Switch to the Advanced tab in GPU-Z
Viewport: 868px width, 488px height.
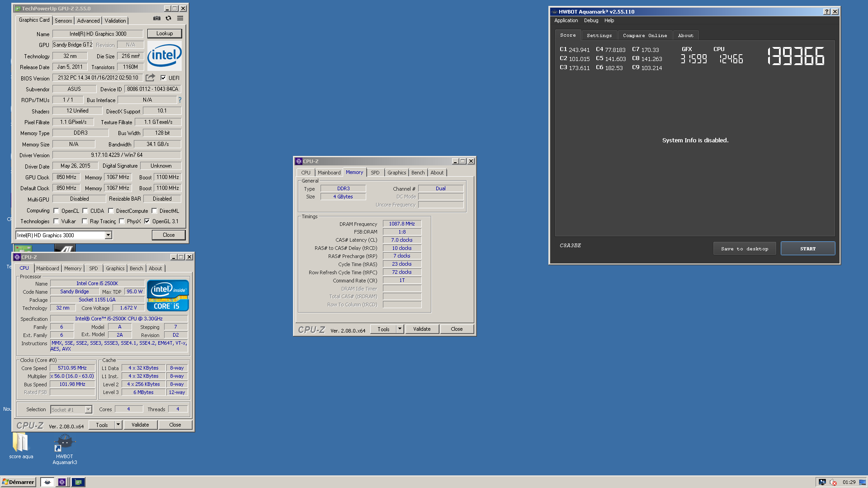(88, 21)
